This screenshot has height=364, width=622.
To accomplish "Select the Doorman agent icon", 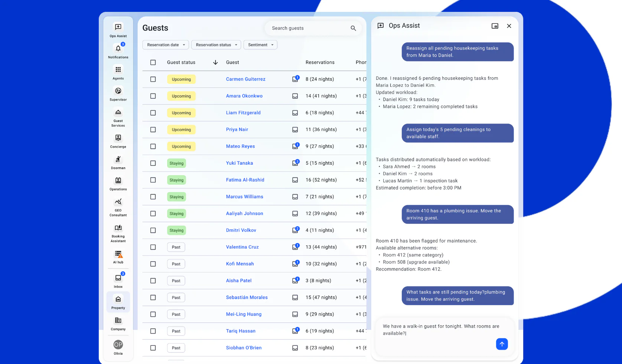I will (118, 159).
